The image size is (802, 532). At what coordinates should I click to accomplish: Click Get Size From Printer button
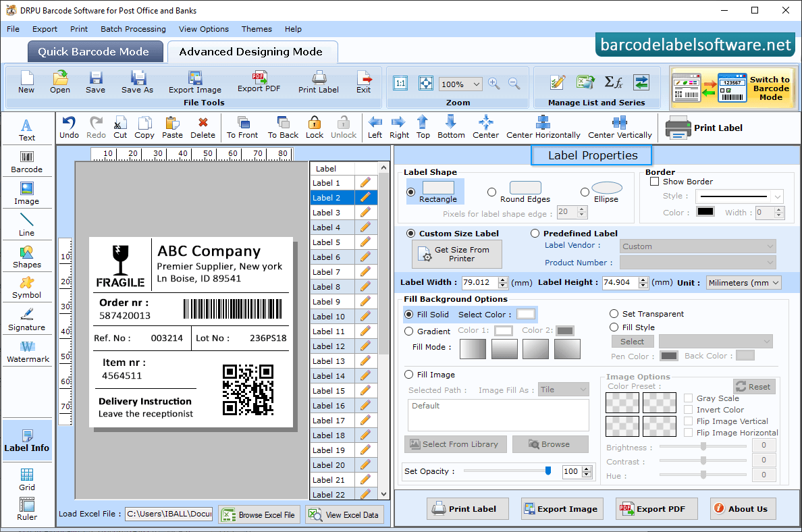457,255
